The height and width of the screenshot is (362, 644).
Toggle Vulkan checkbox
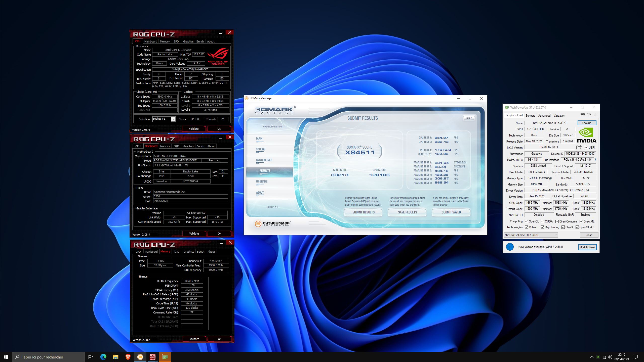(527, 227)
